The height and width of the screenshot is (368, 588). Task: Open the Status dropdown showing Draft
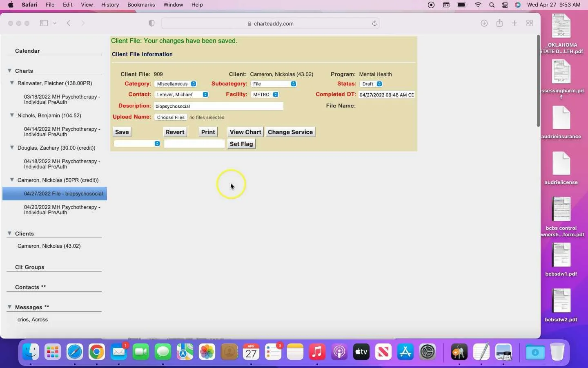(x=371, y=84)
